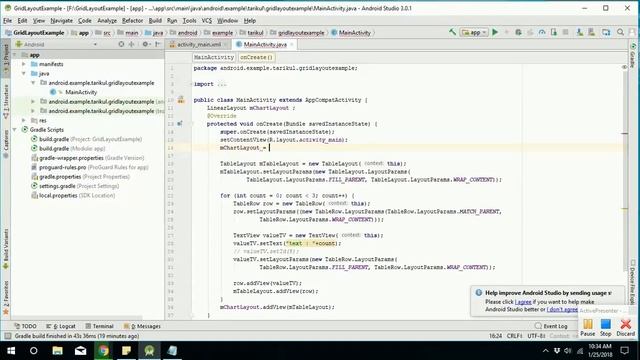Screen dimensions: 640x360
Task: Close the MainActivity.java tab
Action: point(292,44)
